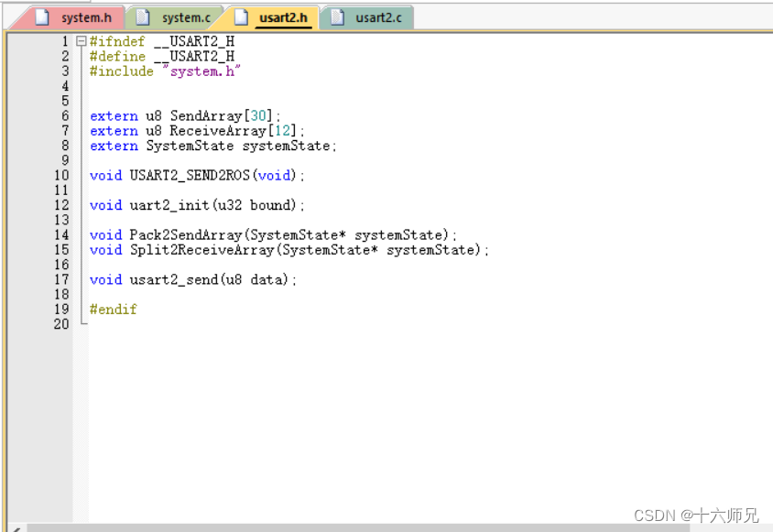Click line number 10 in the gutter

tap(60, 175)
